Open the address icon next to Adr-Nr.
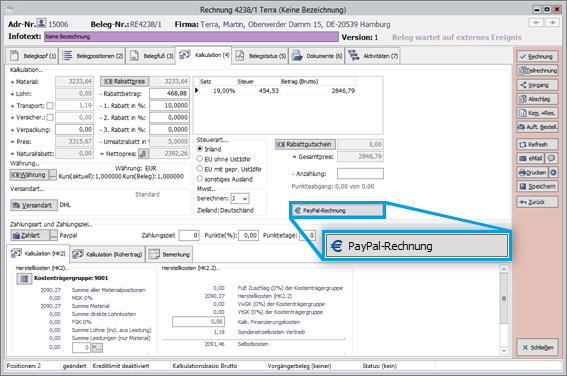The height and width of the screenshot is (376, 567). [x=42, y=24]
